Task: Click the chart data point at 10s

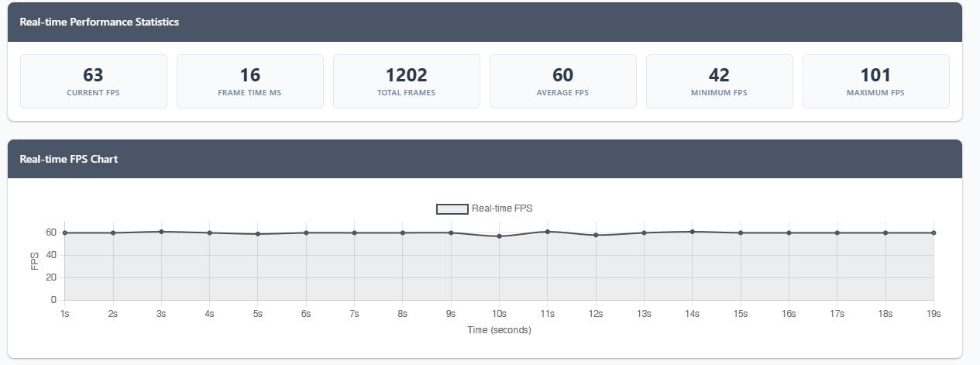Action: click(499, 236)
